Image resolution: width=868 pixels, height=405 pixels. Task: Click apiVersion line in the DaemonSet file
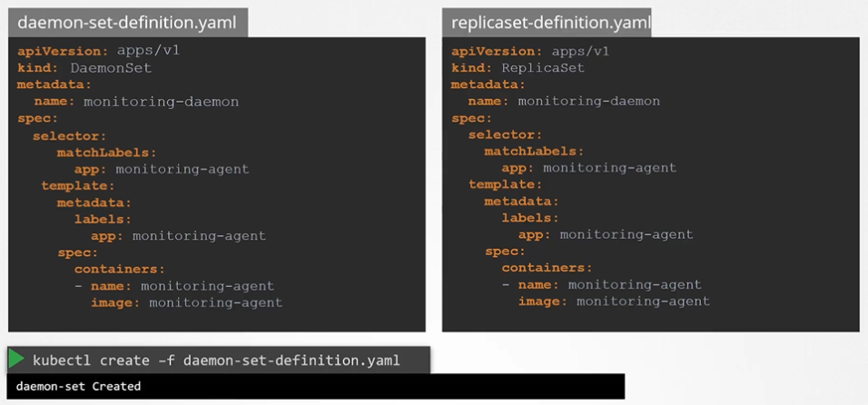pos(98,51)
